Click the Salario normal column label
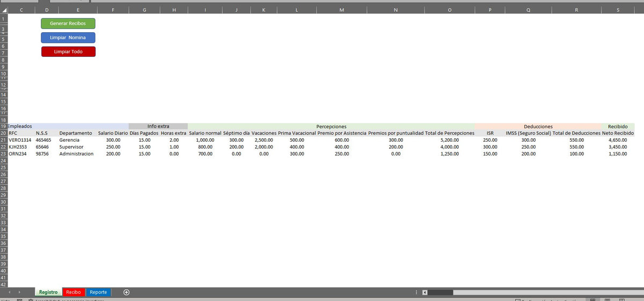644x301 pixels. (205, 133)
